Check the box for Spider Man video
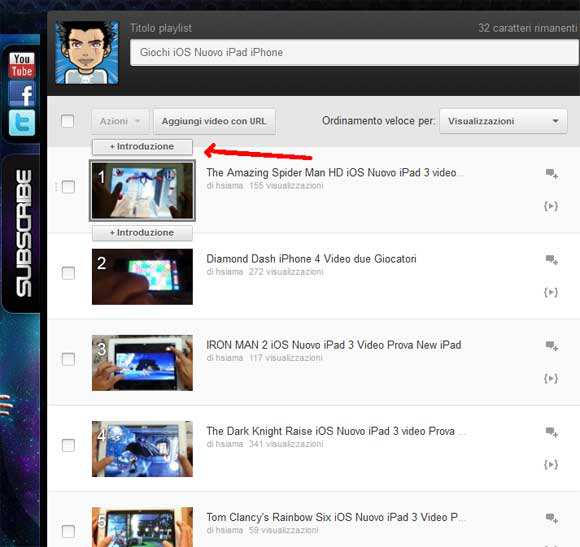 click(68, 187)
